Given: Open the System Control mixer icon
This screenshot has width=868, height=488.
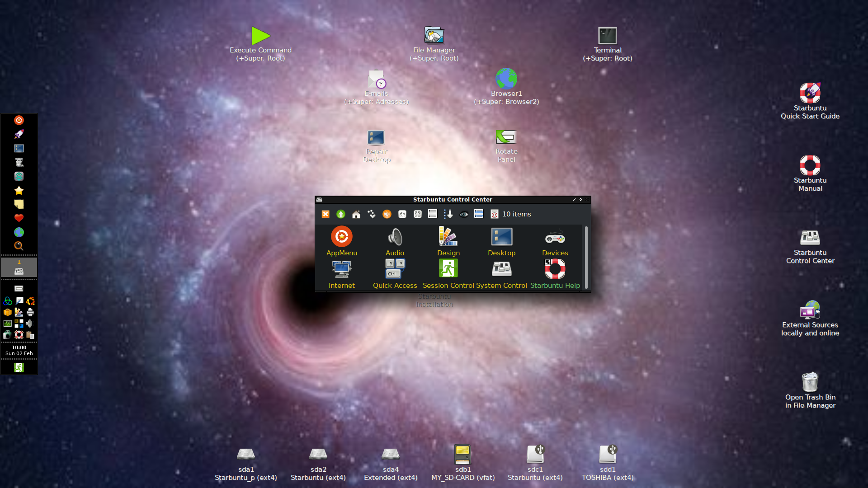Looking at the screenshot, I should 501,269.
